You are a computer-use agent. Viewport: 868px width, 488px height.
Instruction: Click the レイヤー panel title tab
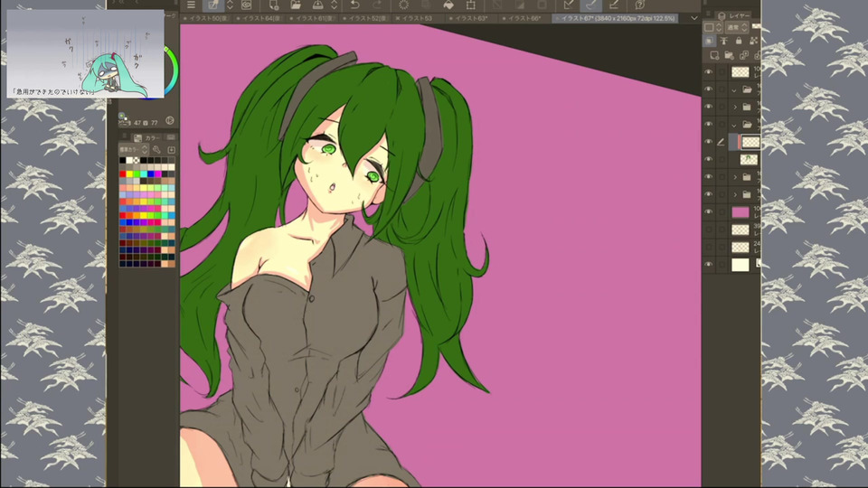[x=739, y=15]
